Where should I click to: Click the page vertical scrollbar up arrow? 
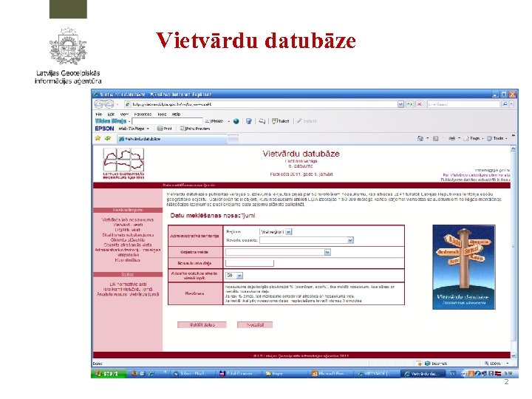click(513, 149)
